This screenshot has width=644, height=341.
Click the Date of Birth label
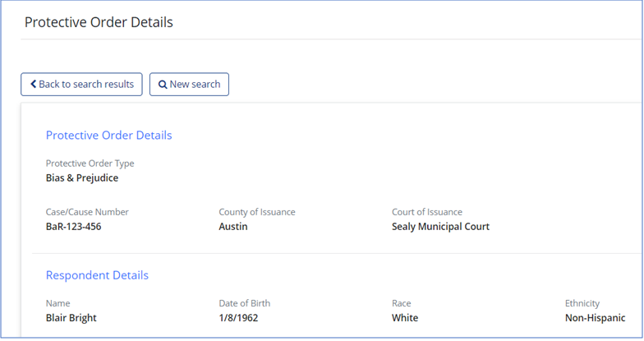[245, 303]
